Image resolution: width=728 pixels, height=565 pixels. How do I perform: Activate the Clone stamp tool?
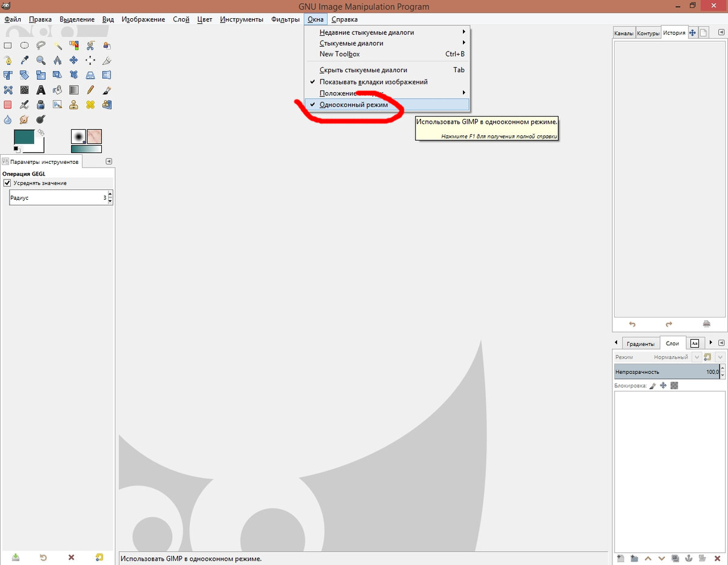pyautogui.click(x=73, y=104)
